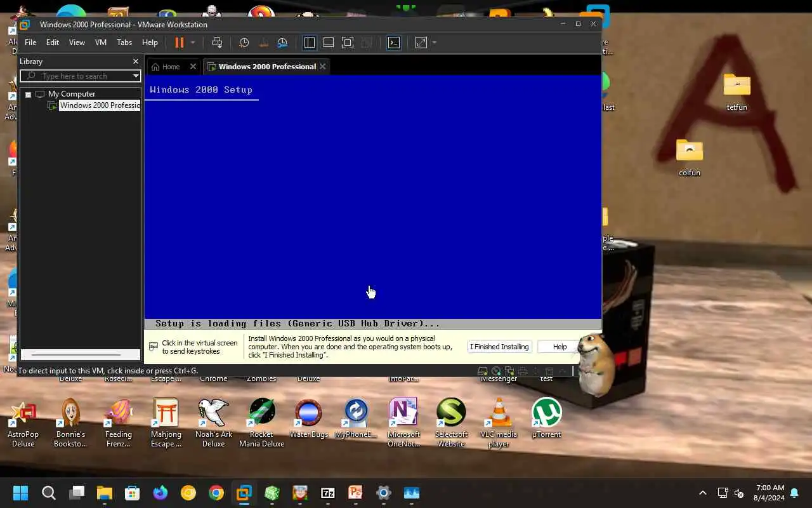The image size is (812, 508).
Task: Open the Rocket Mania Deluxe shortcut
Action: pos(261,422)
